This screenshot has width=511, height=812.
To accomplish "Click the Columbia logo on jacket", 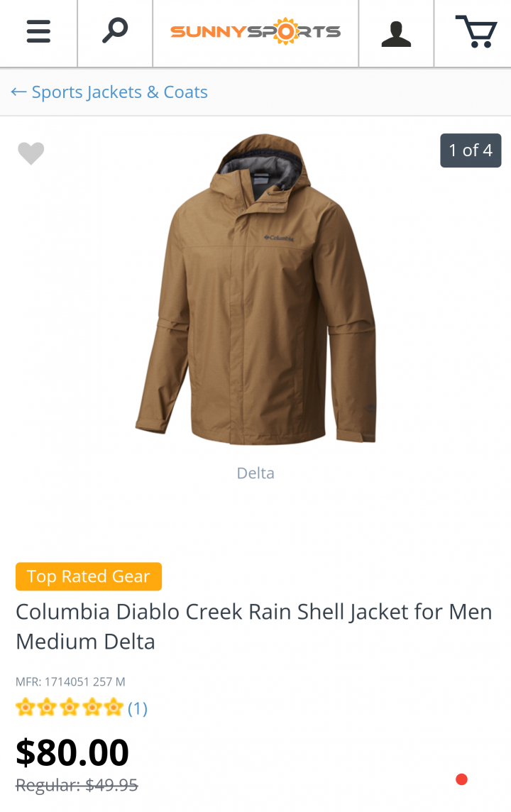I will point(278,238).
